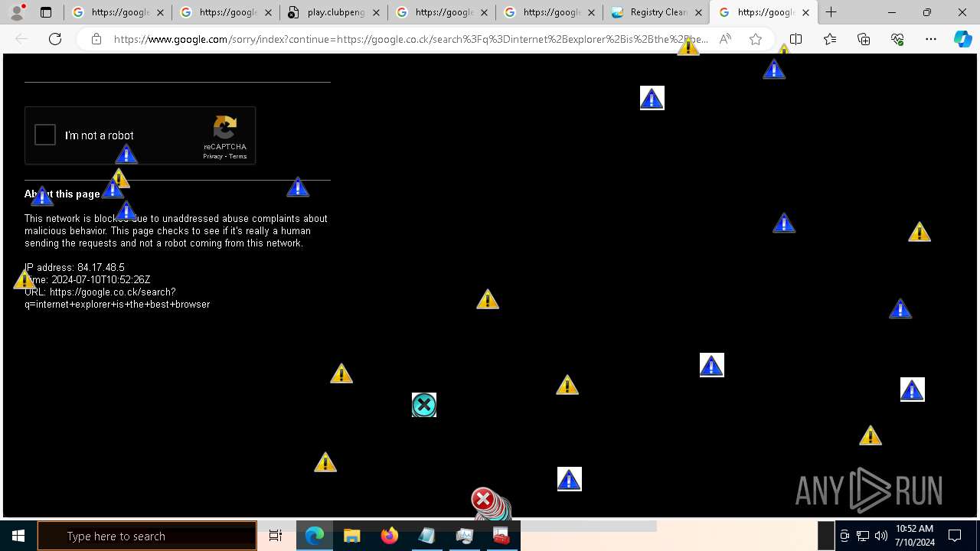This screenshot has height=551, width=980.
Task: Open the notification center
Action: click(955, 536)
